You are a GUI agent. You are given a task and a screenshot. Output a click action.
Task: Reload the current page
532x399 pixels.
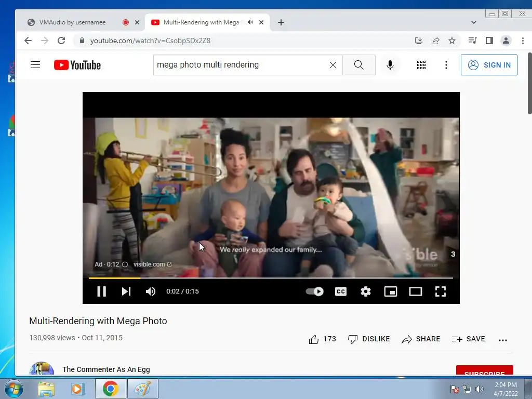61,41
